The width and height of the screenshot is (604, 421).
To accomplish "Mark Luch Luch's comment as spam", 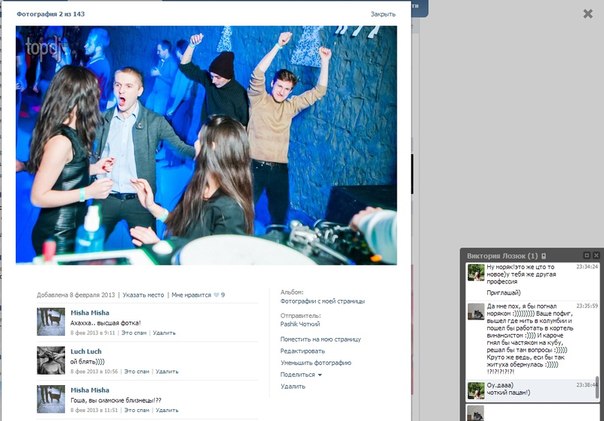I will click(x=135, y=370).
